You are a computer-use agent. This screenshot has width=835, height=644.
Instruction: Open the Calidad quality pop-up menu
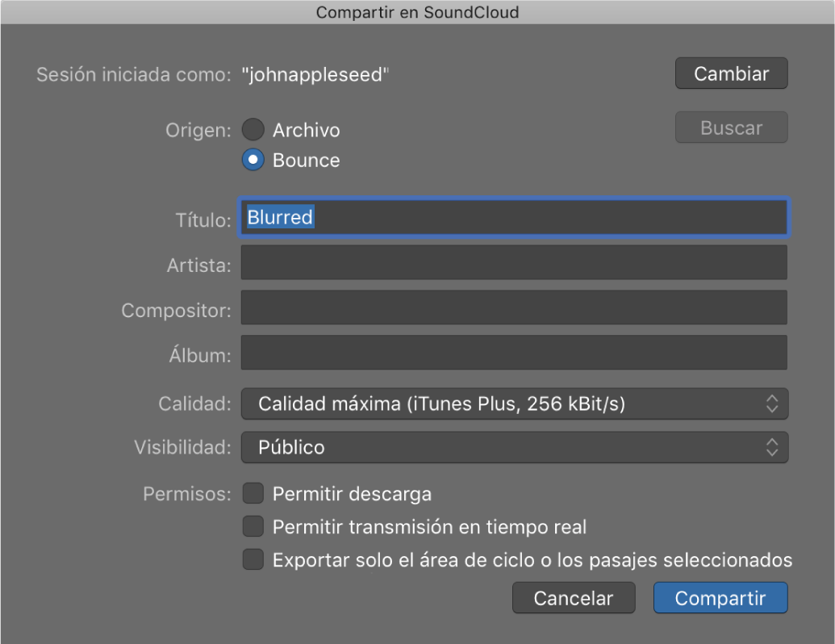pyautogui.click(x=514, y=404)
